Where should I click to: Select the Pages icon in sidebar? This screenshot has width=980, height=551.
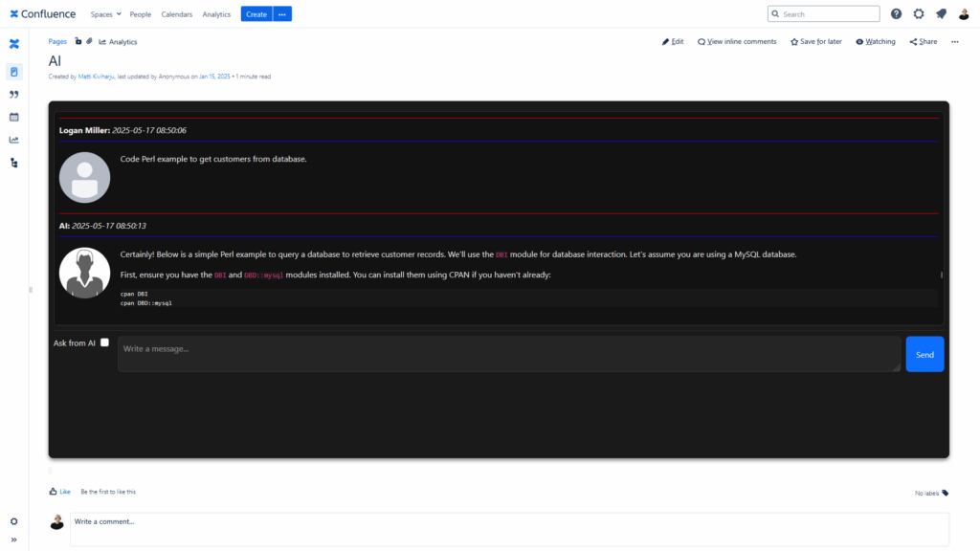(x=13, y=72)
